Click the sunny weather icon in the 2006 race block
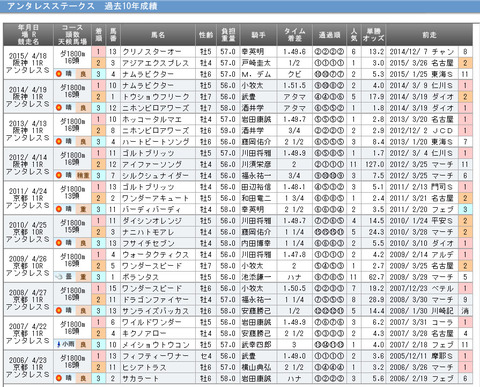This screenshot has width=480, height=387. click(59, 378)
